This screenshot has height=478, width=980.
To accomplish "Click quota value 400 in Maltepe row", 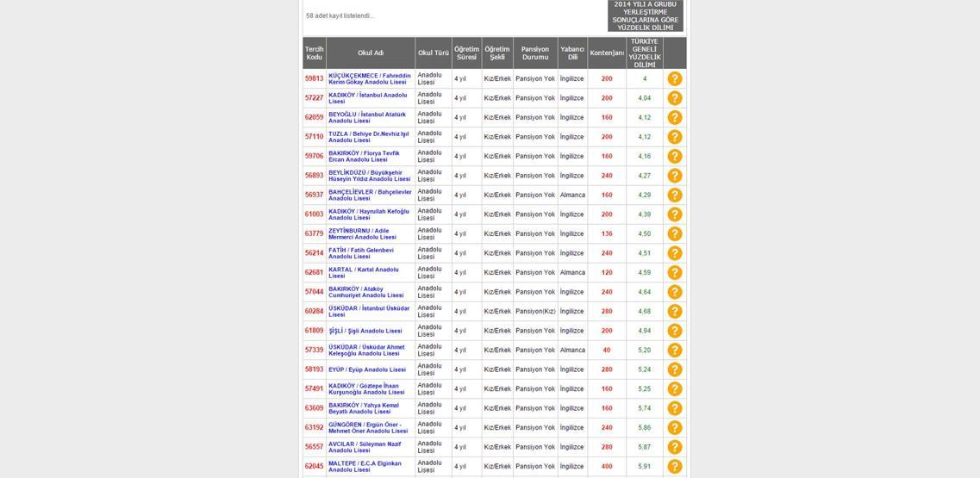I will point(607,466).
